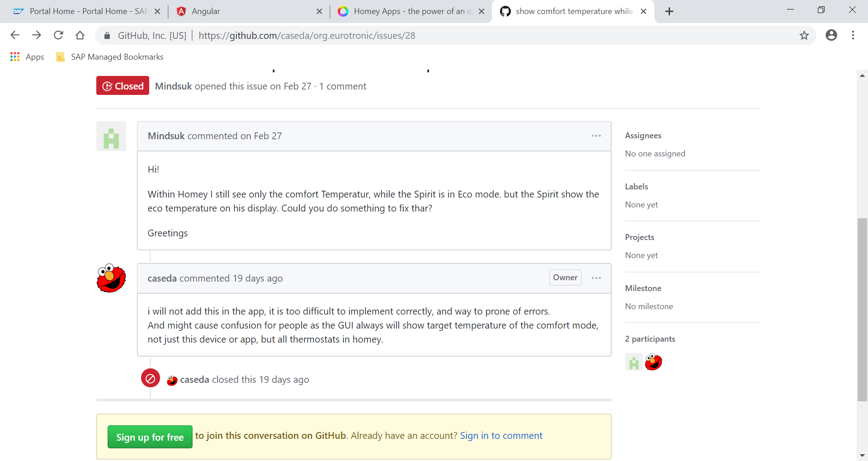
Task: Open options menu on caseda's comment
Action: pyautogui.click(x=596, y=278)
